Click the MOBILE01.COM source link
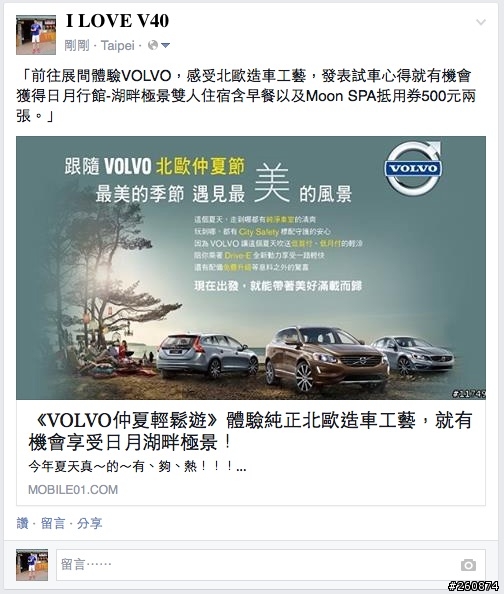Viewport: 504px width, 594px height. [73, 489]
